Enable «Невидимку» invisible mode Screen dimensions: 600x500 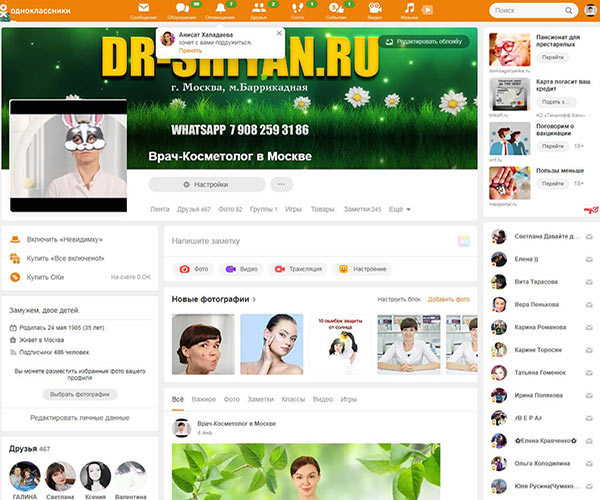click(x=64, y=239)
